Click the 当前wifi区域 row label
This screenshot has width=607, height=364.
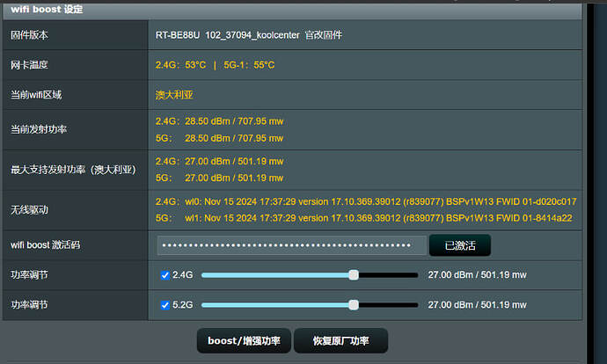point(36,95)
